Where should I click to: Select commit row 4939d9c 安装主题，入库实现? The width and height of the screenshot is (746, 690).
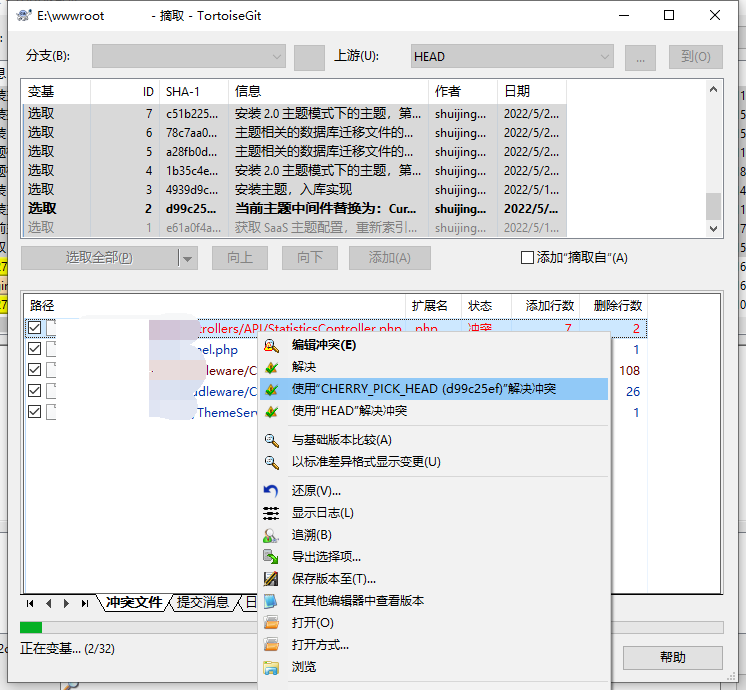click(x=294, y=189)
